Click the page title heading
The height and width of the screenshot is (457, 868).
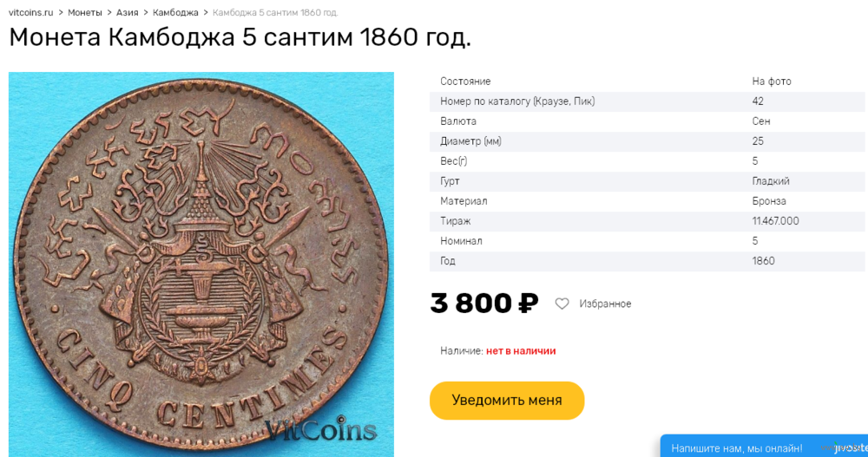pos(240,37)
